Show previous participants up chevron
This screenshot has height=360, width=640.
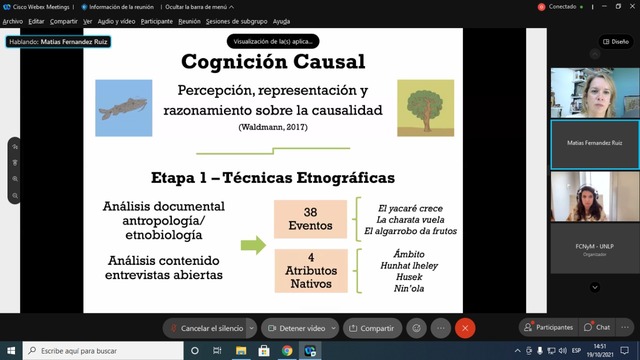click(595, 54)
